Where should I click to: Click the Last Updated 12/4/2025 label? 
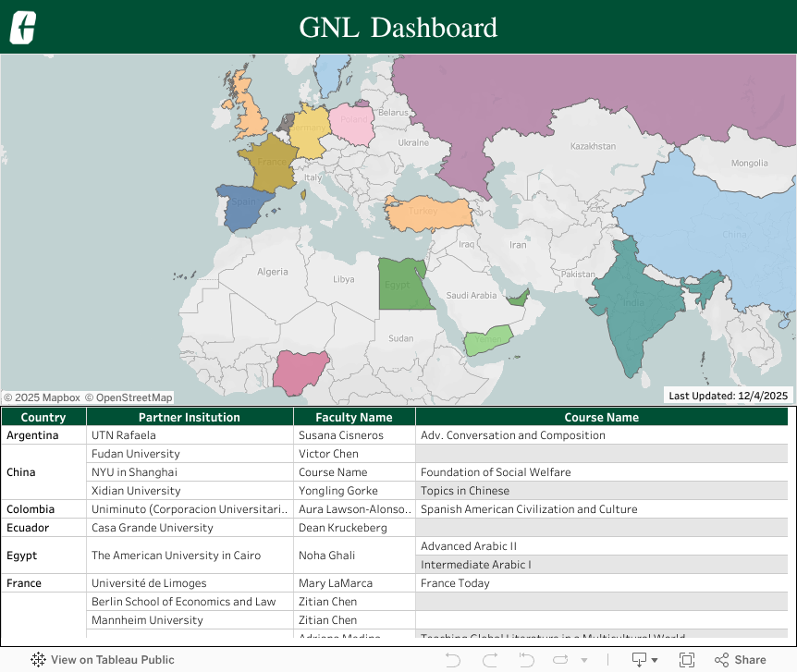730,395
